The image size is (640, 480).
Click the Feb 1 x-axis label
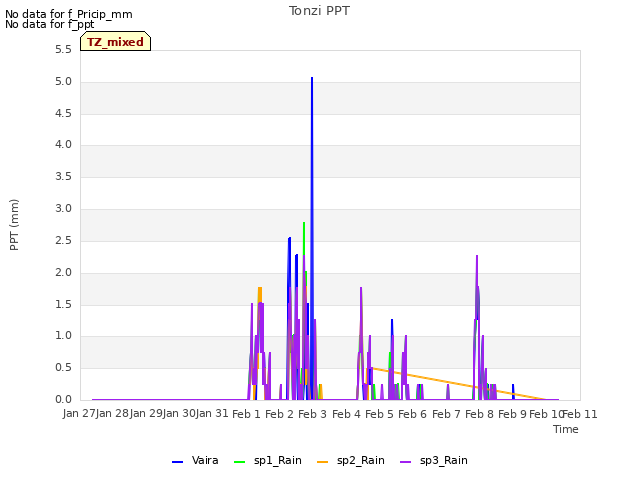pyautogui.click(x=246, y=414)
